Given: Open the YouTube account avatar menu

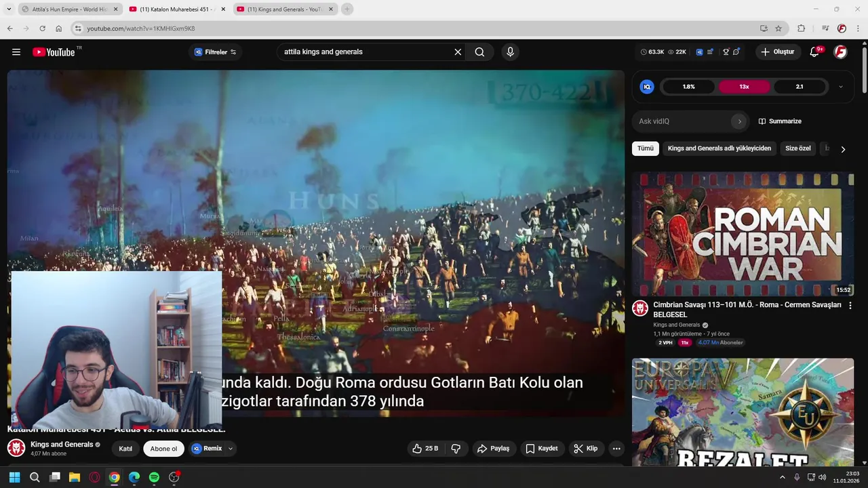Looking at the screenshot, I should (x=841, y=52).
